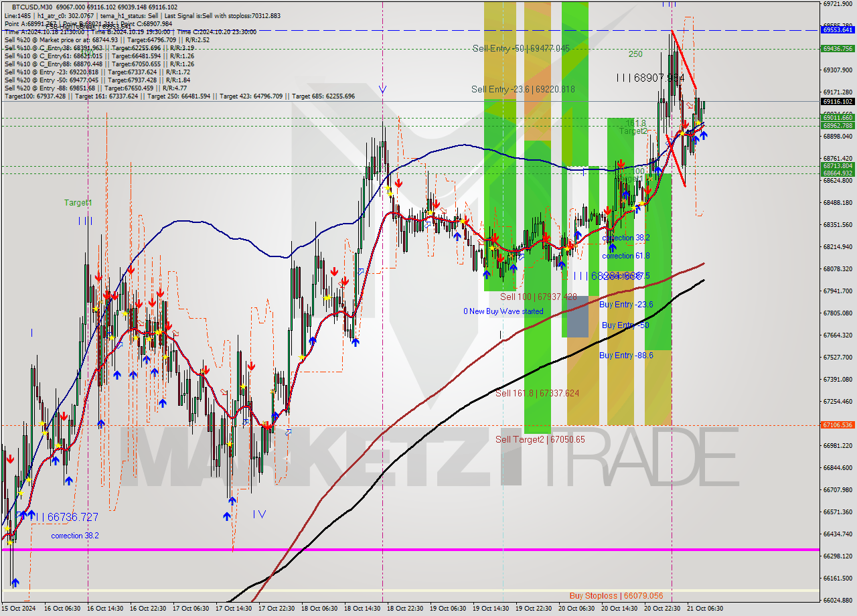Viewport: 857px width, 616px height.
Task: Click the 68078.320 price axis value
Action: (838, 269)
